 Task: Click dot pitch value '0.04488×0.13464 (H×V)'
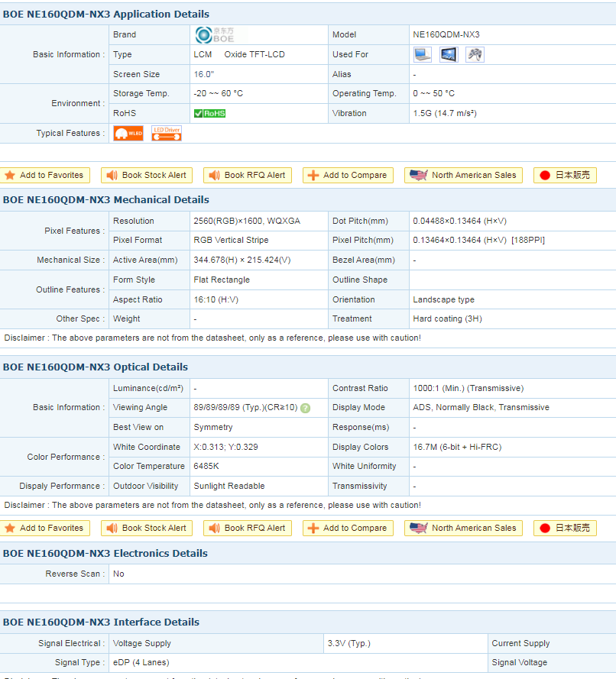click(459, 221)
